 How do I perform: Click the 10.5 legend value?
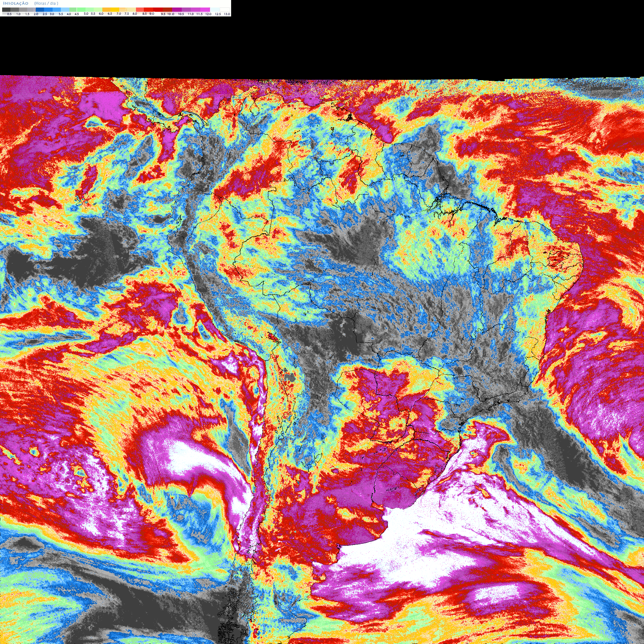click(x=181, y=14)
